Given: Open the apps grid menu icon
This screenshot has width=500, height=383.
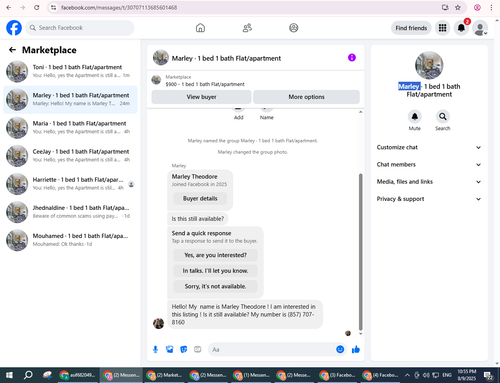Looking at the screenshot, I should (x=442, y=28).
